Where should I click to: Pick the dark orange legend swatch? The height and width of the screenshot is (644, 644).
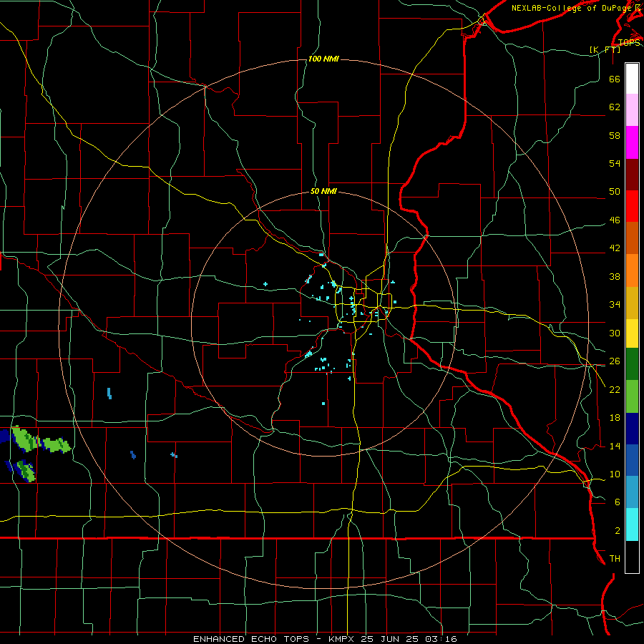point(632,238)
